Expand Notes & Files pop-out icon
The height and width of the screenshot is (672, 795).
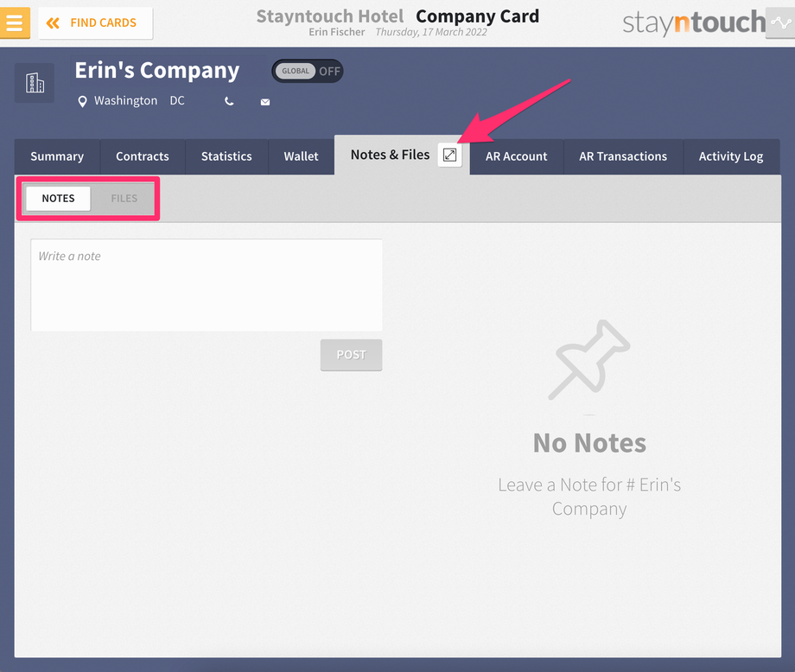[x=449, y=155]
